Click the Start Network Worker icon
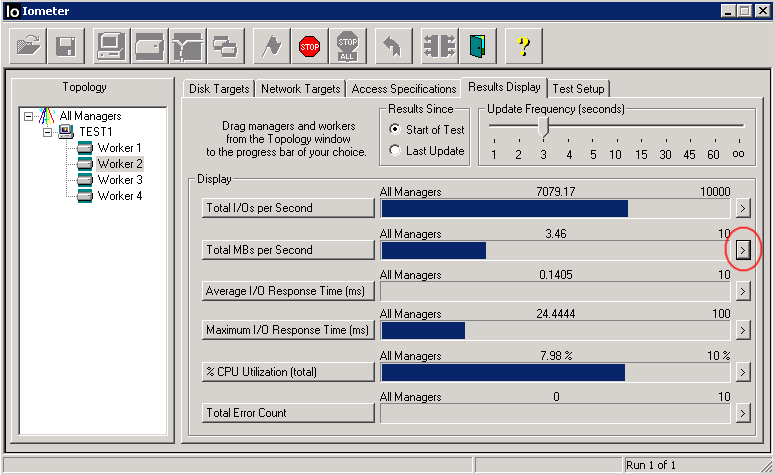Image resolution: width=775 pixels, height=475 pixels. click(186, 46)
